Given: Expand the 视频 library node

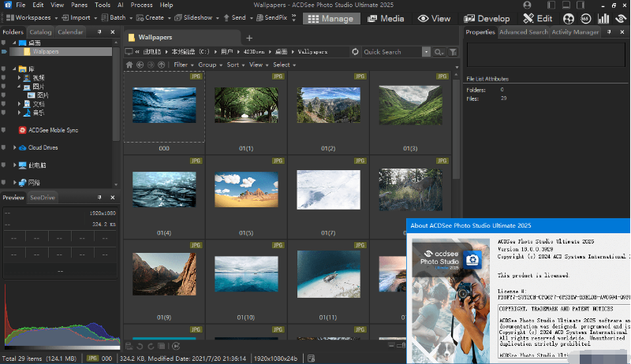Looking at the screenshot, I should [19, 77].
